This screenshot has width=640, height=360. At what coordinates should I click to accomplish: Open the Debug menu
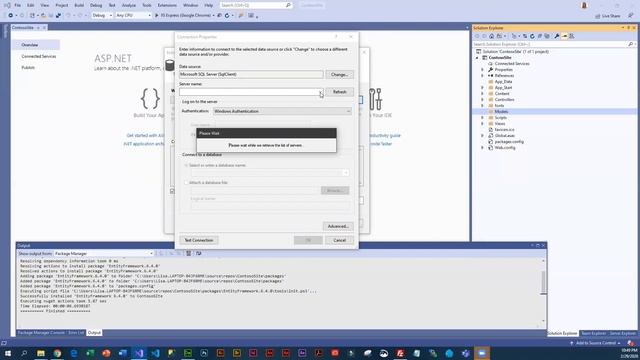pos(96,5)
